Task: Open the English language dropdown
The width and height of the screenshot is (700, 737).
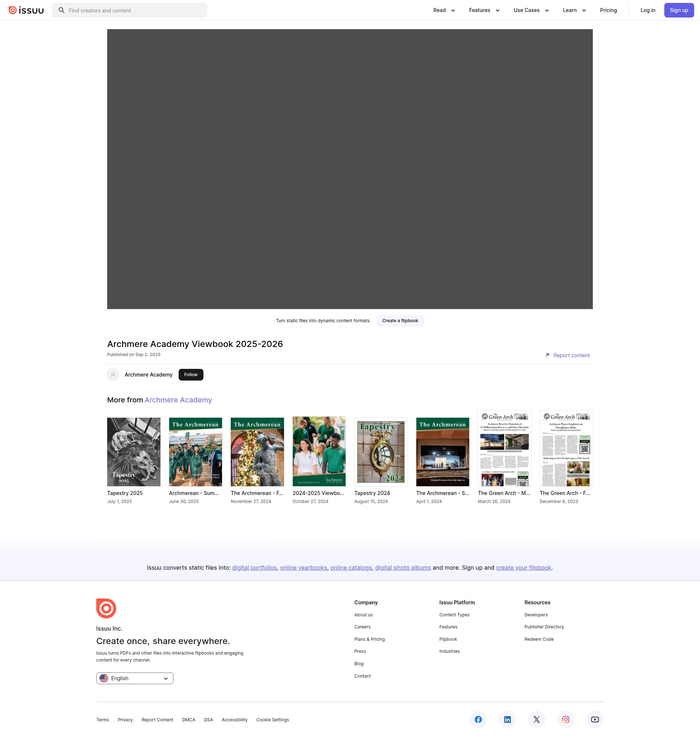Action: tap(135, 678)
